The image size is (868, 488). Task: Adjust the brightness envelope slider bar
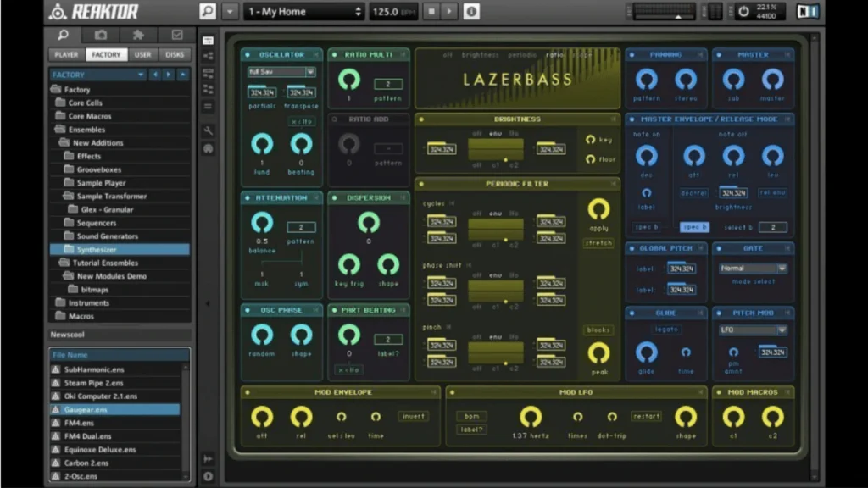(495, 148)
